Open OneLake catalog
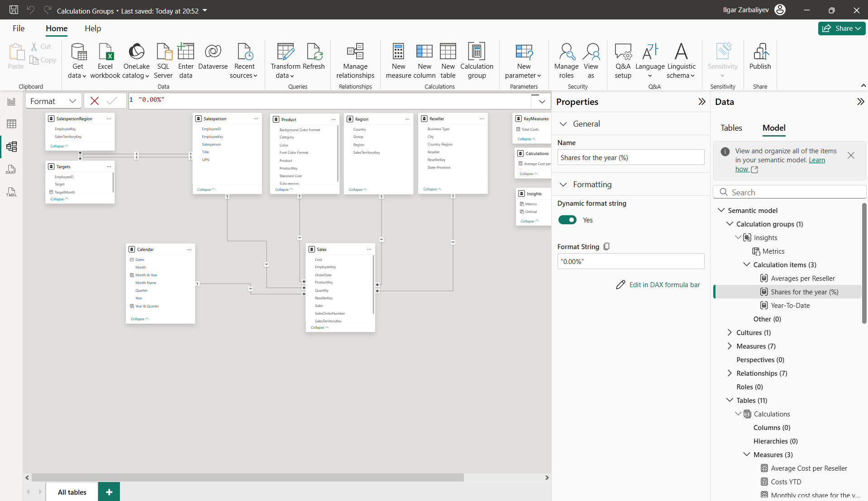 point(136,61)
